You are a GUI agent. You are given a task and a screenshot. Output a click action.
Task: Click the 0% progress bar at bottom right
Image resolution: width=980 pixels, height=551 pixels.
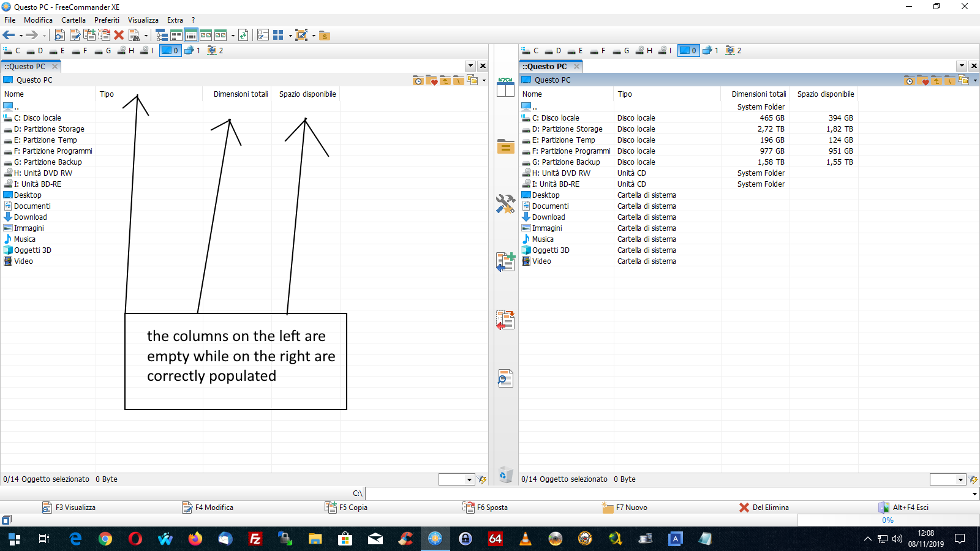coord(888,520)
